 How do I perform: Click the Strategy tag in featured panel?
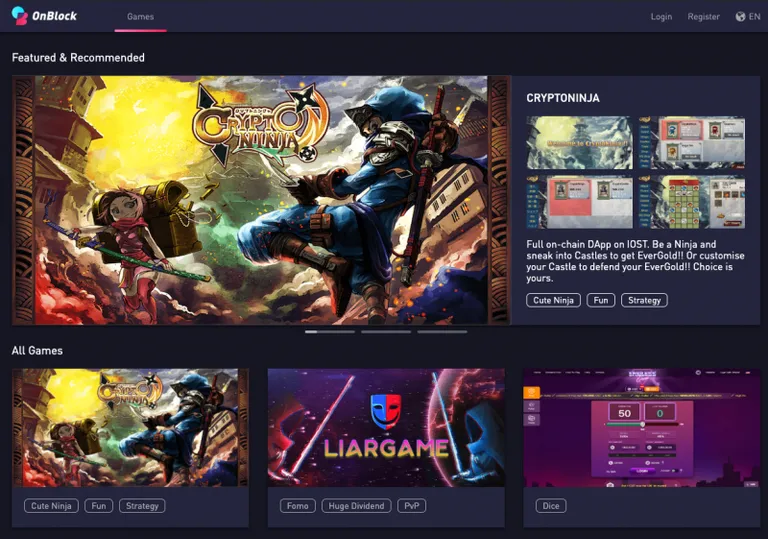(645, 300)
